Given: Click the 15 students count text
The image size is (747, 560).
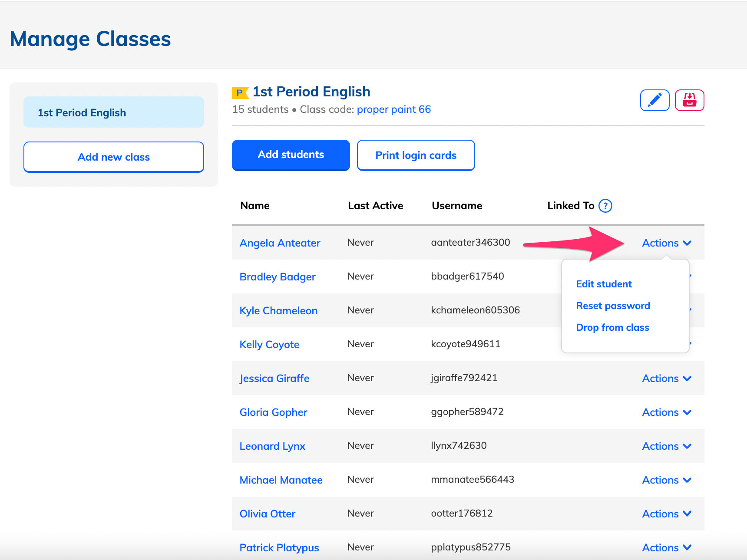Looking at the screenshot, I should (260, 109).
